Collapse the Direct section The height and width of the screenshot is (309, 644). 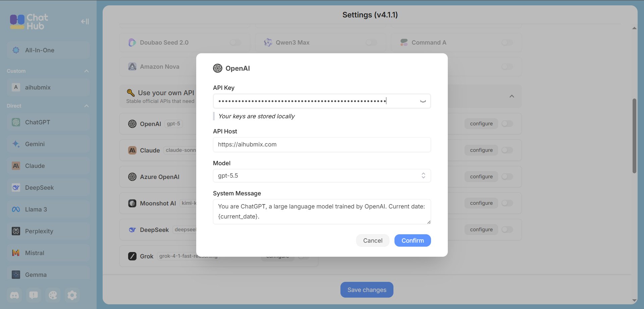87,106
